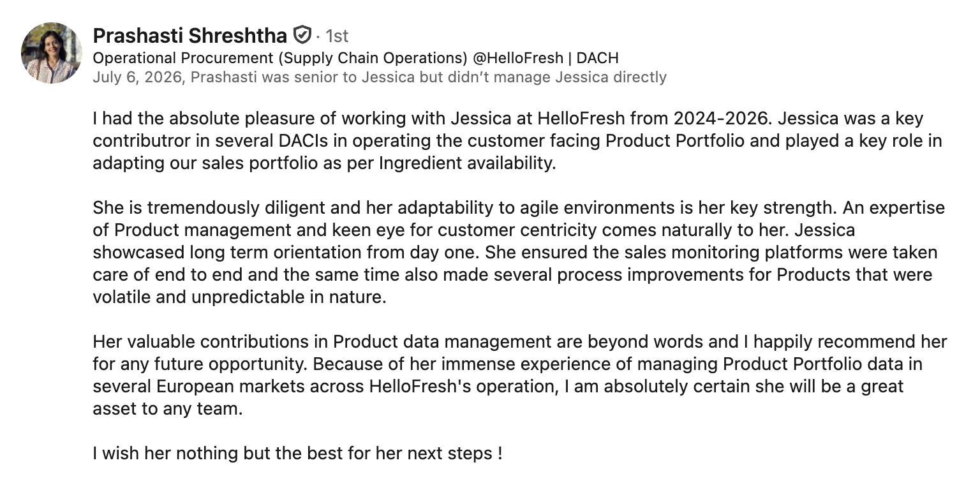The height and width of the screenshot is (481, 980).
Task: Click the 1st degree connection label
Action: coord(337,36)
